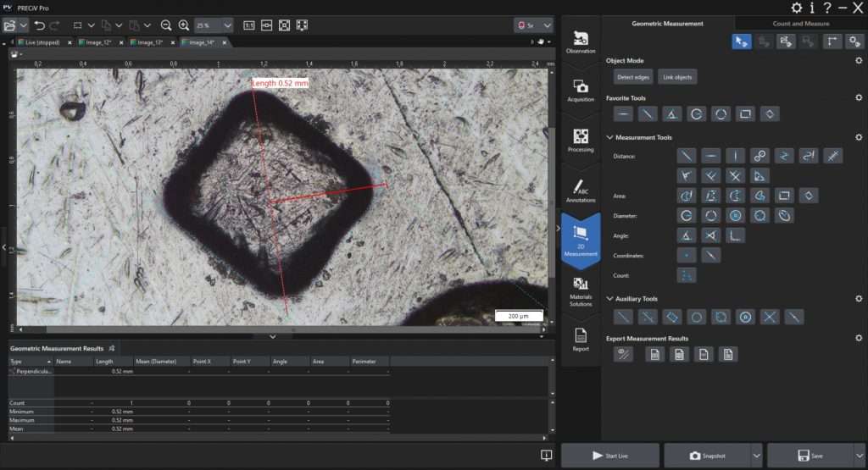Open the Annotations panel
Screen dimensions: 868x470
(x=581, y=190)
